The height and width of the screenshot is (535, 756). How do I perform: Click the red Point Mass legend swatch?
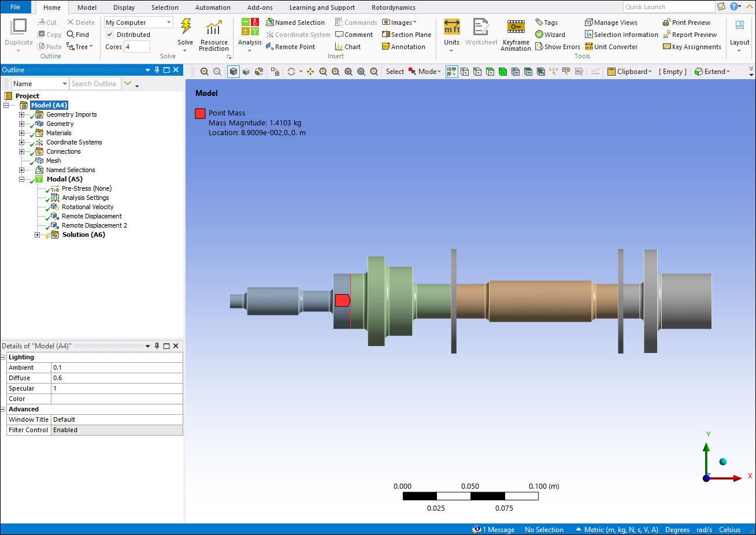coord(200,114)
